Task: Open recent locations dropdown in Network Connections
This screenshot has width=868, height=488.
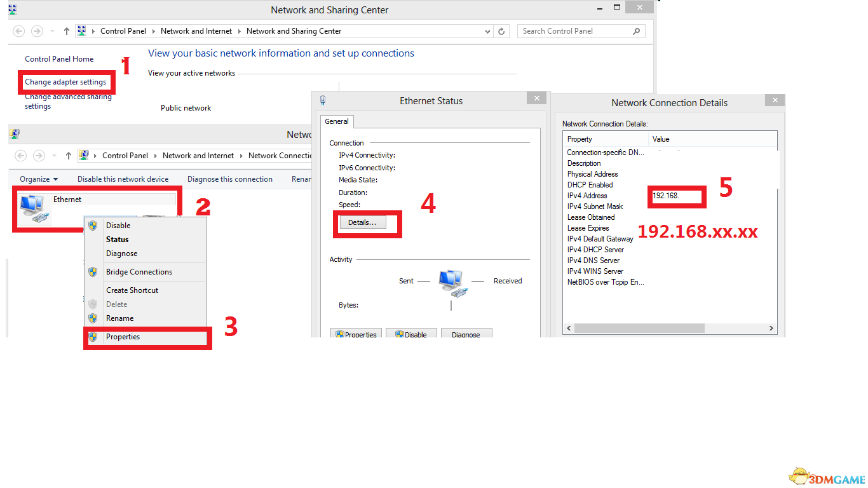Action: point(53,156)
